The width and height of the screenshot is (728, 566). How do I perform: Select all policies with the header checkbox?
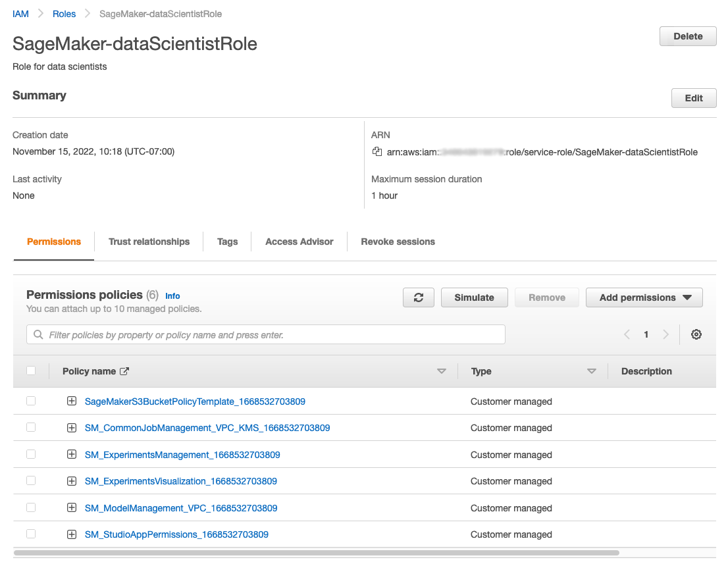[31, 371]
